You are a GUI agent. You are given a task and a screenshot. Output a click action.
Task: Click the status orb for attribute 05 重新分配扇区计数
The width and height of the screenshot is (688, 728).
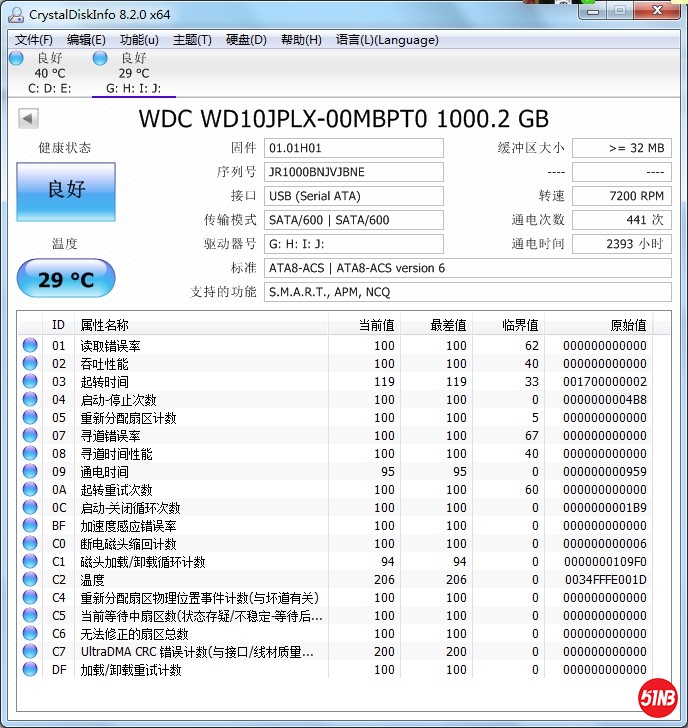(30, 418)
